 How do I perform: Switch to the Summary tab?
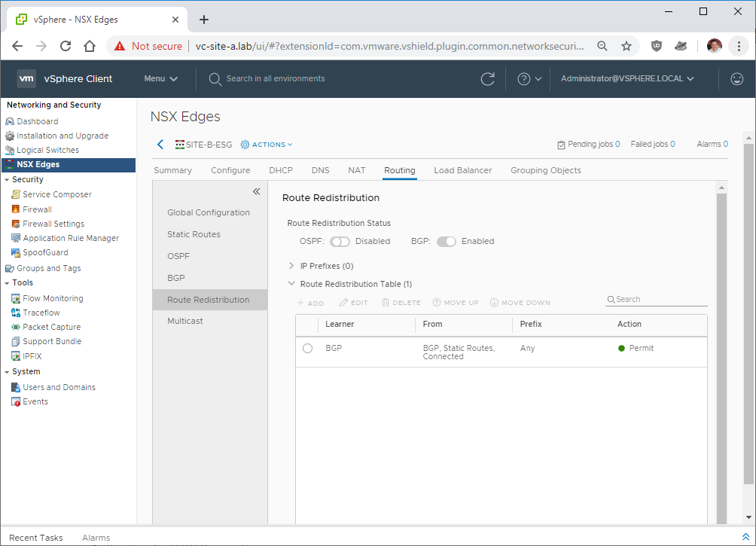coord(172,170)
